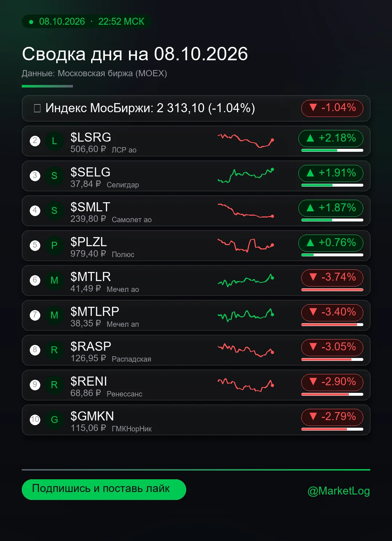The height and width of the screenshot is (541, 392).
Task: Click the price "41,49 ₽"
Action: pyautogui.click(x=86, y=289)
